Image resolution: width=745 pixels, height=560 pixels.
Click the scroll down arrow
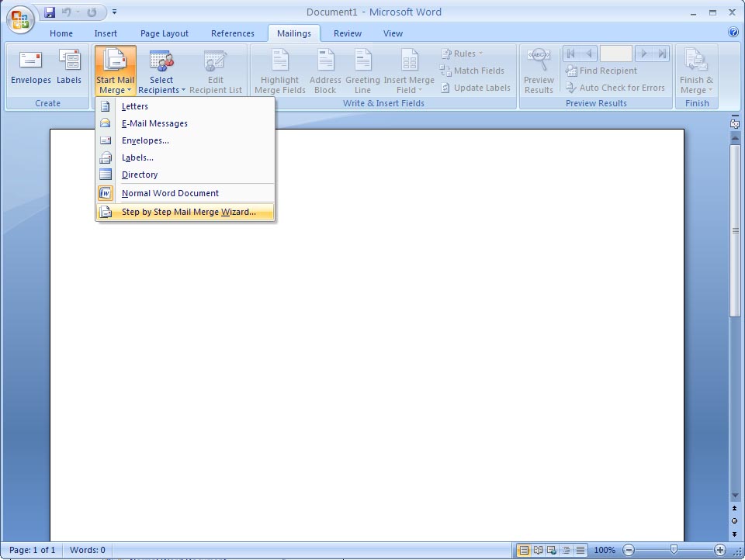(x=735, y=496)
